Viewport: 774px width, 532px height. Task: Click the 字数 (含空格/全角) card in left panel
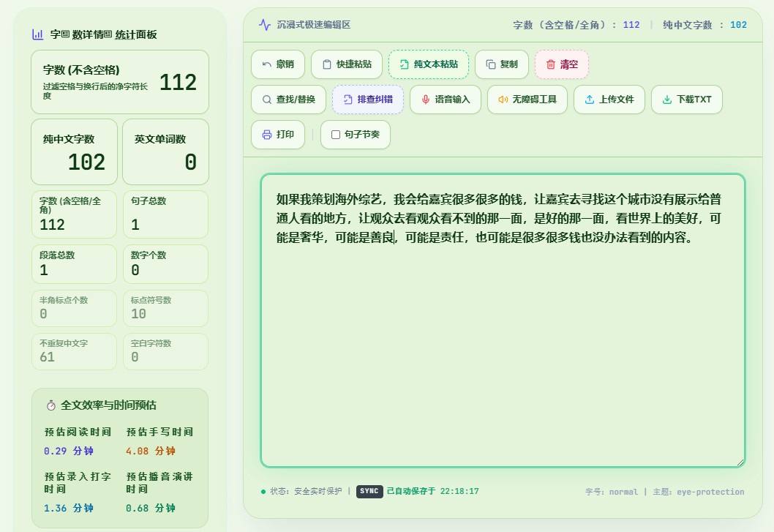click(x=74, y=214)
